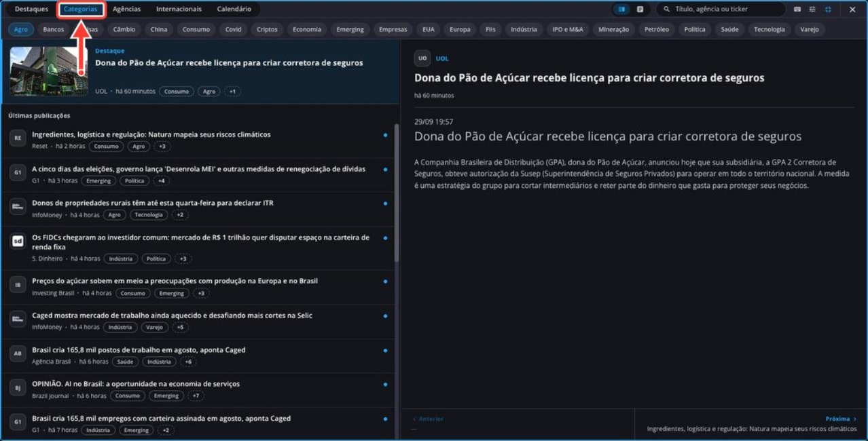868x441 pixels.
Task: Go to Anterior article
Action: [x=428, y=419]
